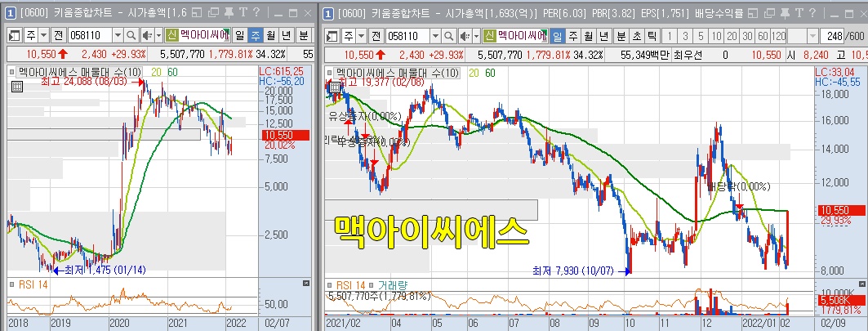Expand the speaker options arrow in the left chart
This screenshot has width=868, height=331.
coord(159,36)
